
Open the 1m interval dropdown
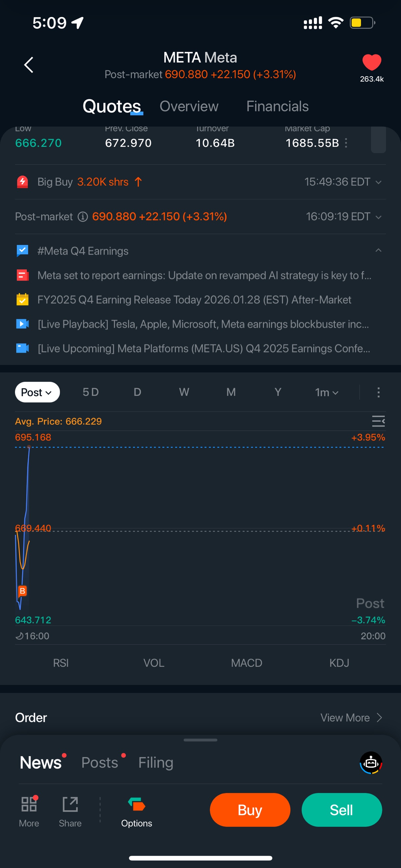click(x=326, y=392)
